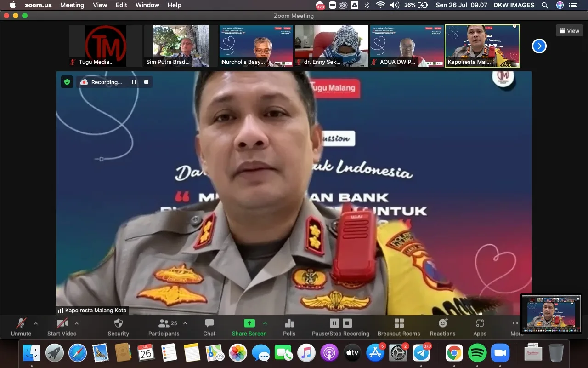Open Launchpad from the Dock
This screenshot has width=588, height=368.
coord(55,353)
